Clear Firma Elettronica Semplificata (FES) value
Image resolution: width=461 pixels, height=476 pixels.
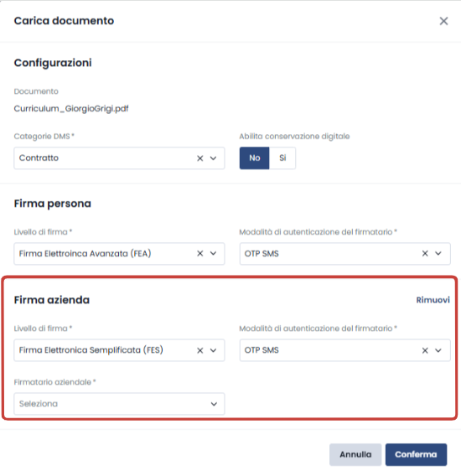(x=199, y=350)
